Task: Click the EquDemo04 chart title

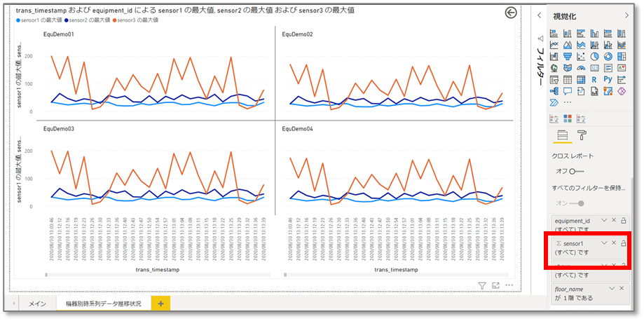Action: (297, 129)
